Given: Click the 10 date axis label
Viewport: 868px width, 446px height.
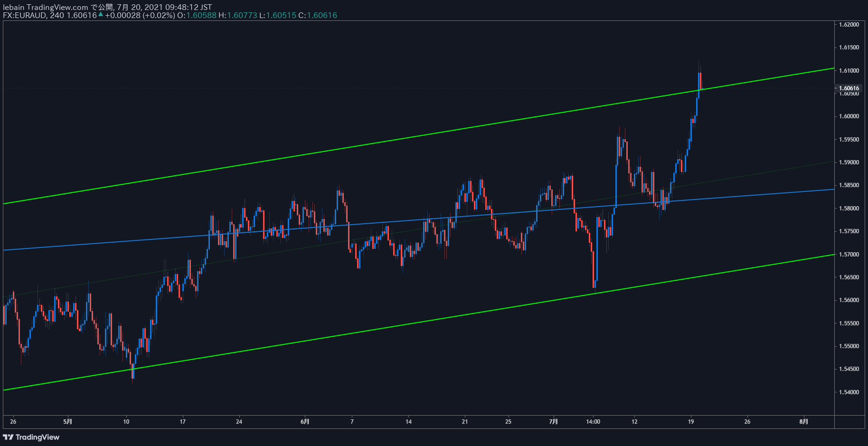Looking at the screenshot, I should click(x=126, y=421).
